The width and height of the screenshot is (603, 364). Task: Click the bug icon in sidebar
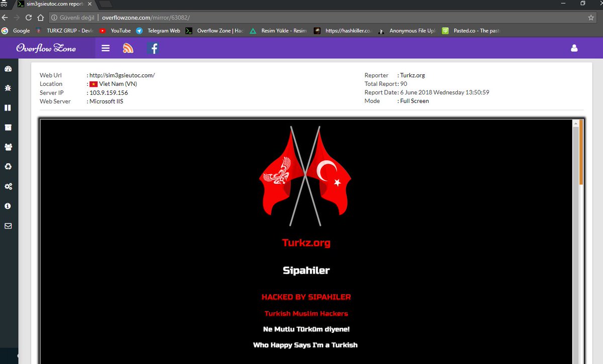coord(8,88)
